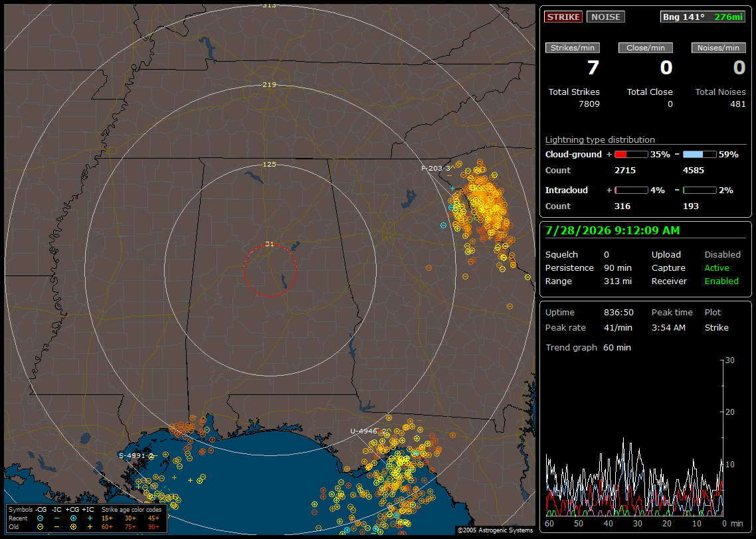Click the old +CG symbol in legend

click(x=73, y=527)
